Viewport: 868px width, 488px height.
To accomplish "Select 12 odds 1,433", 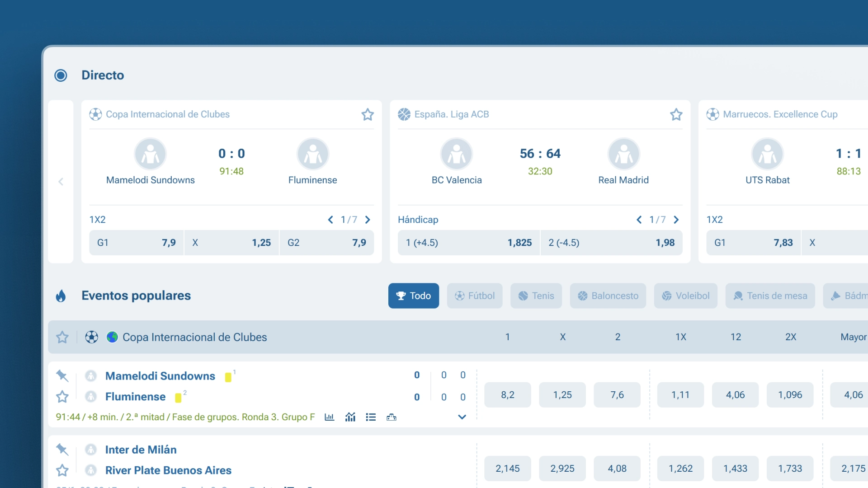I will pos(736,469).
